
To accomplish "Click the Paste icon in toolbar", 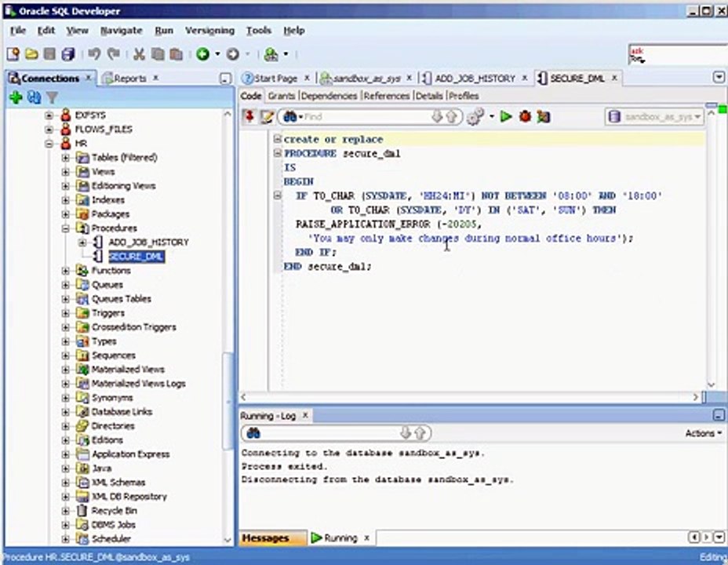I will [176, 54].
